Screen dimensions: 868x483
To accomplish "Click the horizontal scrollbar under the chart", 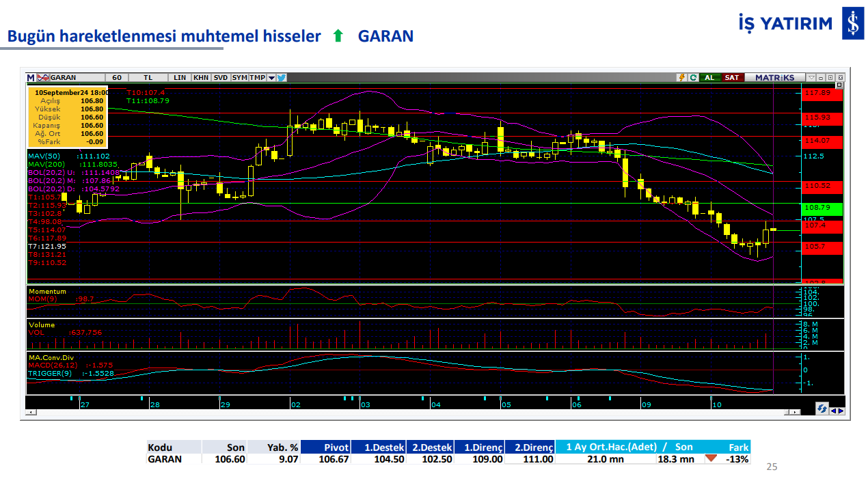I will point(410,413).
